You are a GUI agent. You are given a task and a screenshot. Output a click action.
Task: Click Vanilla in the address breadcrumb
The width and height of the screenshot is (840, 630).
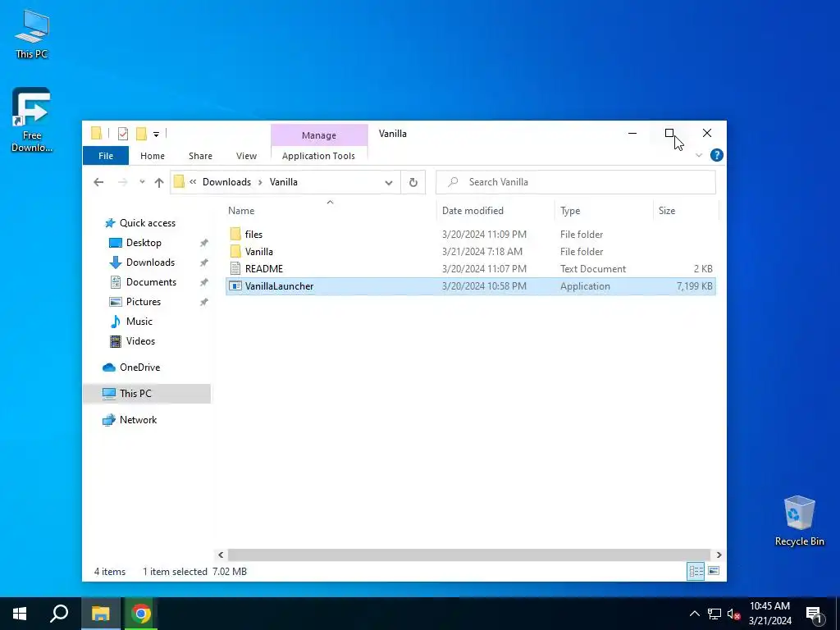click(283, 182)
